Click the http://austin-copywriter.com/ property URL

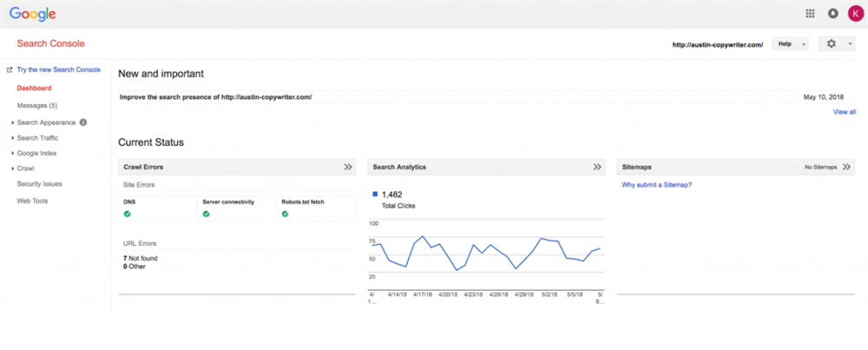(x=718, y=44)
